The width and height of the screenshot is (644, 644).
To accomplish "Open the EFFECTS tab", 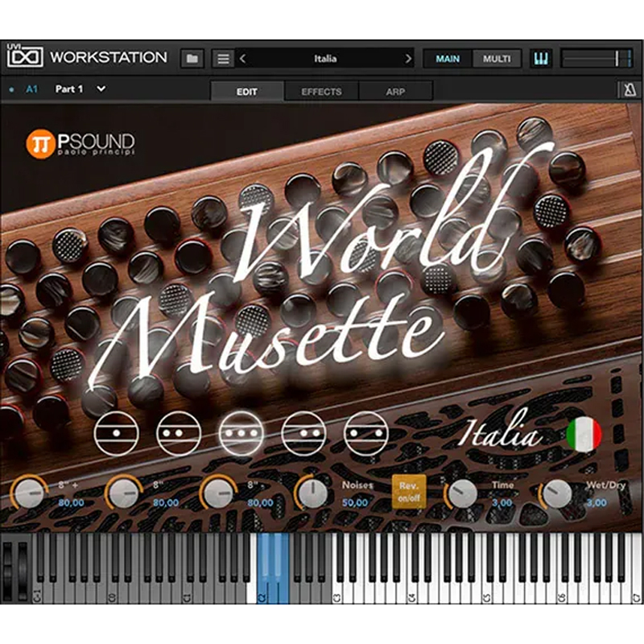I will [x=321, y=92].
